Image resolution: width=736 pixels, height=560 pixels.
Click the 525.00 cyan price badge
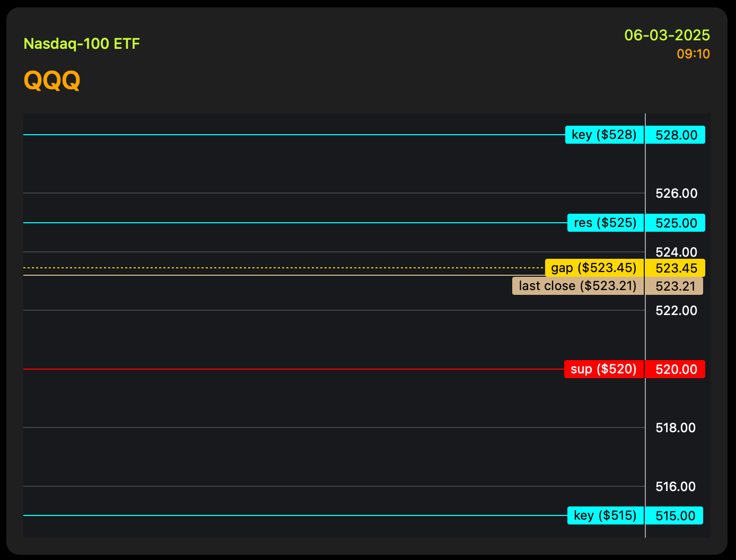(676, 223)
